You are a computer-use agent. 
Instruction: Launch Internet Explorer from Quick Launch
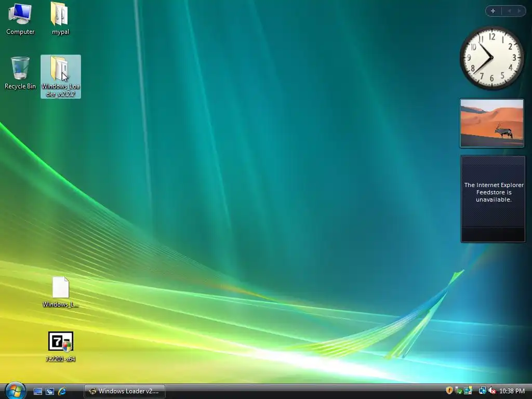click(62, 391)
